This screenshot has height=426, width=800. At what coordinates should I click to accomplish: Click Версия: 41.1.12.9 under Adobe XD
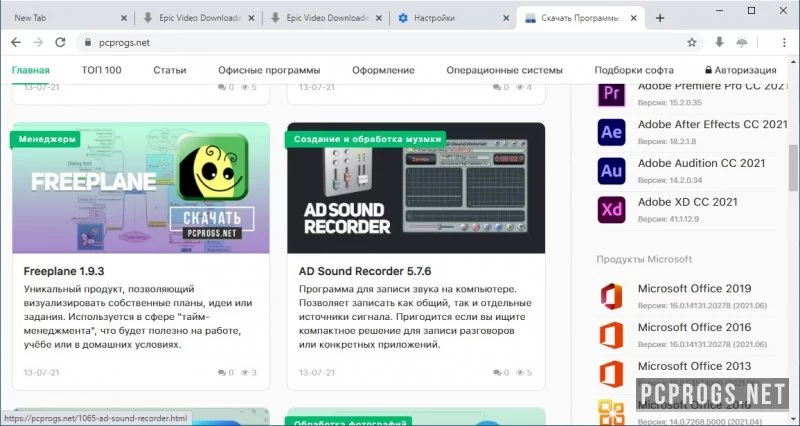pyautogui.click(x=668, y=219)
